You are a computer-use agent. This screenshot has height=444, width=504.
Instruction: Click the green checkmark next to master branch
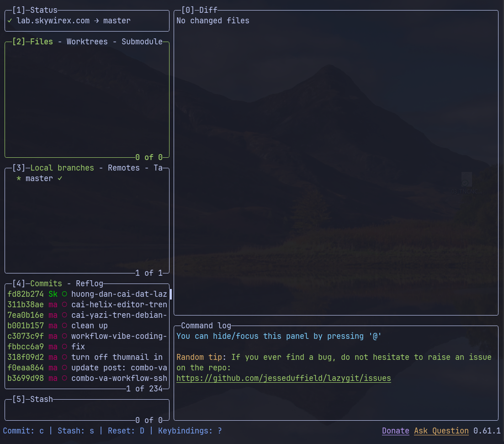pos(60,178)
